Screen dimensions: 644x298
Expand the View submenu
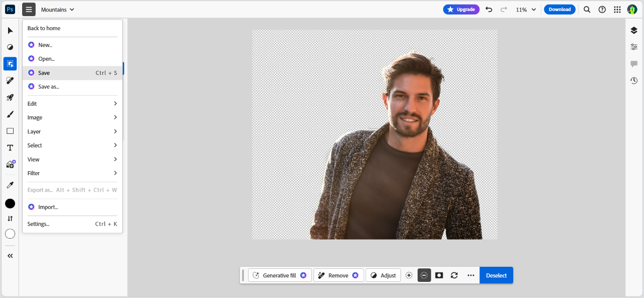(x=72, y=160)
